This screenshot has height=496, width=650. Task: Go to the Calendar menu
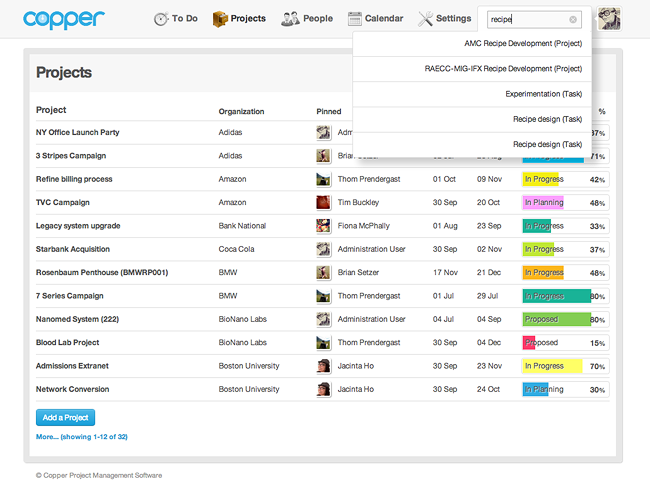pos(384,19)
